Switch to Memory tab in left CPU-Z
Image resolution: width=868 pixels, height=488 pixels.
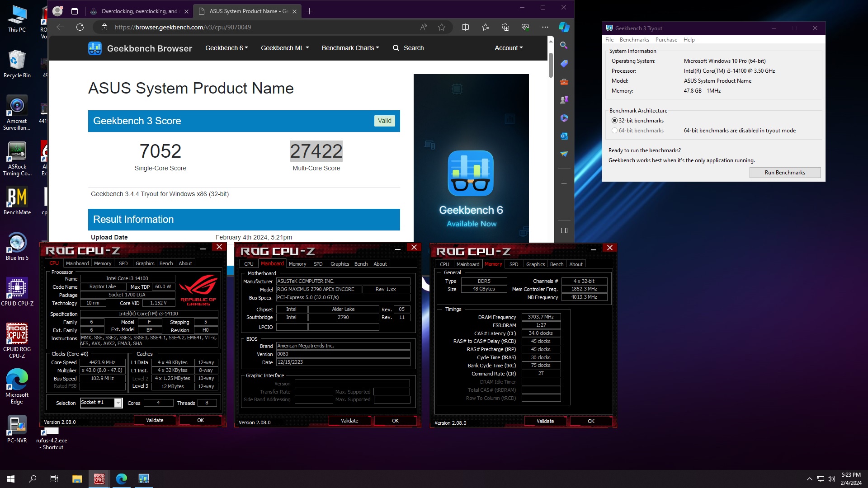point(103,263)
